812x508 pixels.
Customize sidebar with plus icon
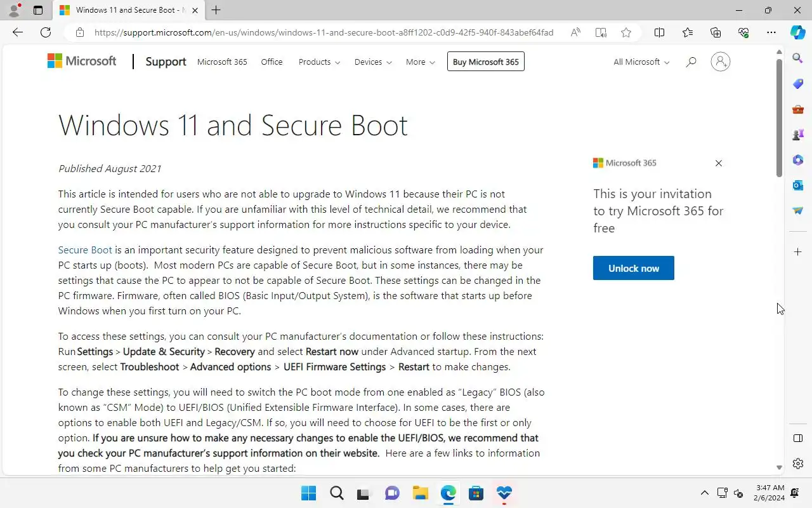798,252
